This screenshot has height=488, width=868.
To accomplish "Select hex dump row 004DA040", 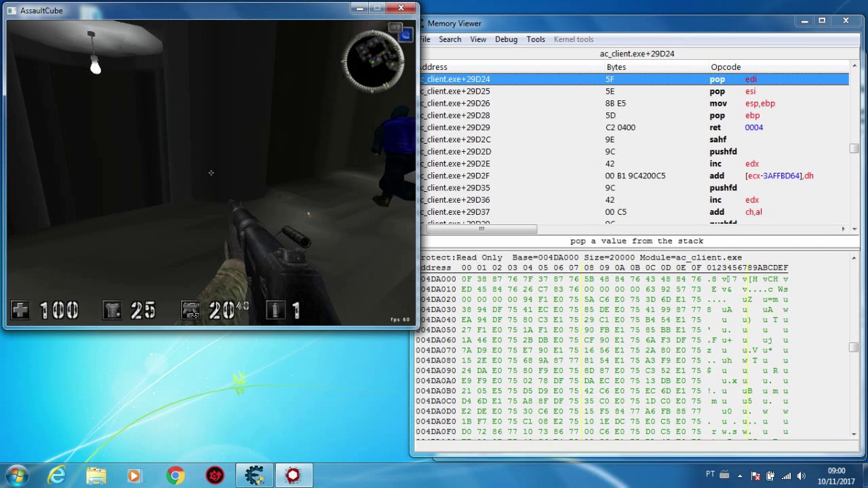I will tap(602, 320).
